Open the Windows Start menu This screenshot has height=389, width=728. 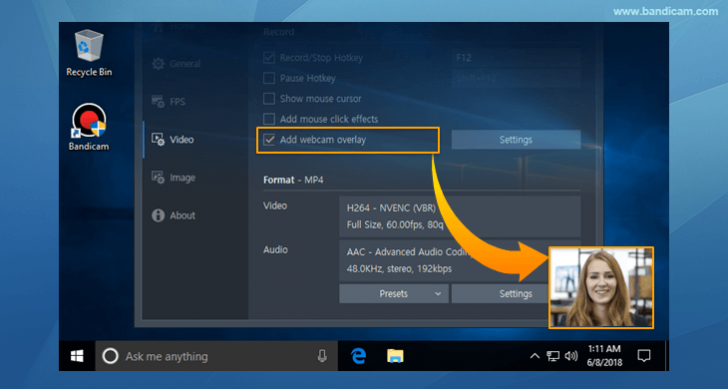click(x=77, y=356)
